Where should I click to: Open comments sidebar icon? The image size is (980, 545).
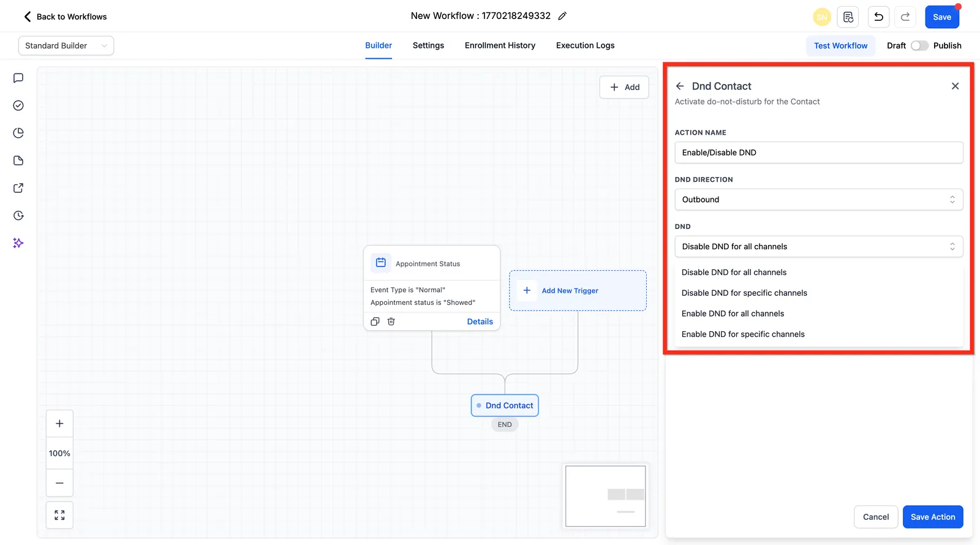18,78
